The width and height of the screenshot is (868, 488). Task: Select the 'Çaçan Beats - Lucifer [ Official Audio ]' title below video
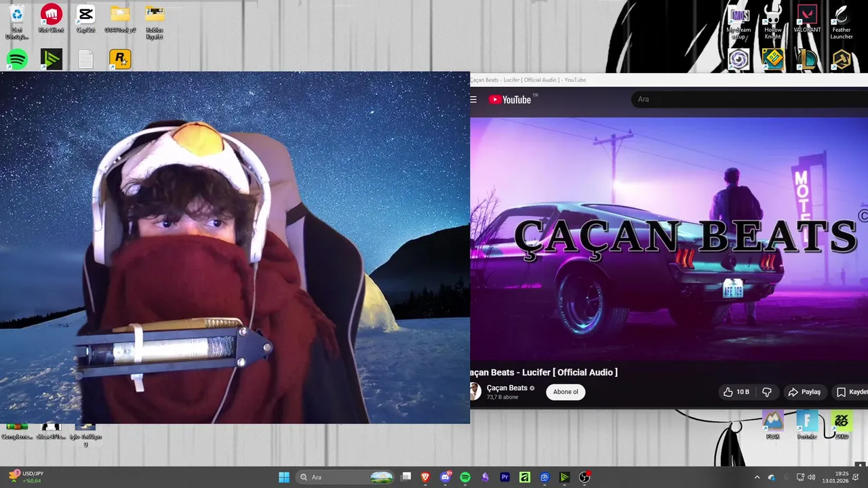point(544,372)
